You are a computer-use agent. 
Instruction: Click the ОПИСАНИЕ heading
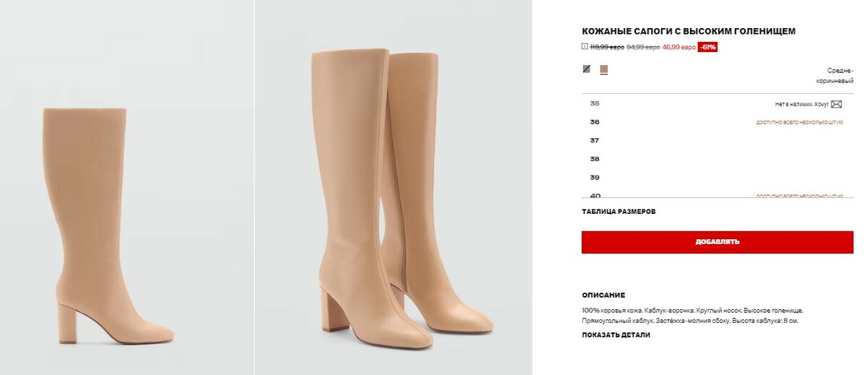(x=603, y=295)
